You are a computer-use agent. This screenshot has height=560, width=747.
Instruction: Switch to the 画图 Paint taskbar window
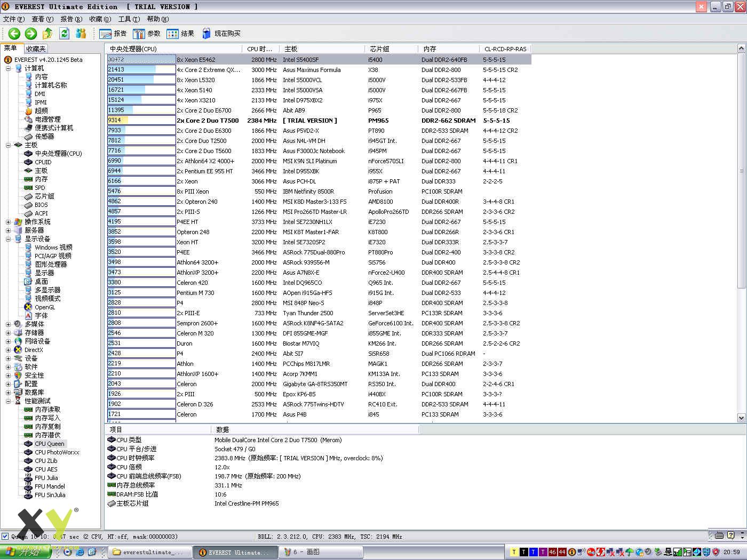tap(320, 552)
